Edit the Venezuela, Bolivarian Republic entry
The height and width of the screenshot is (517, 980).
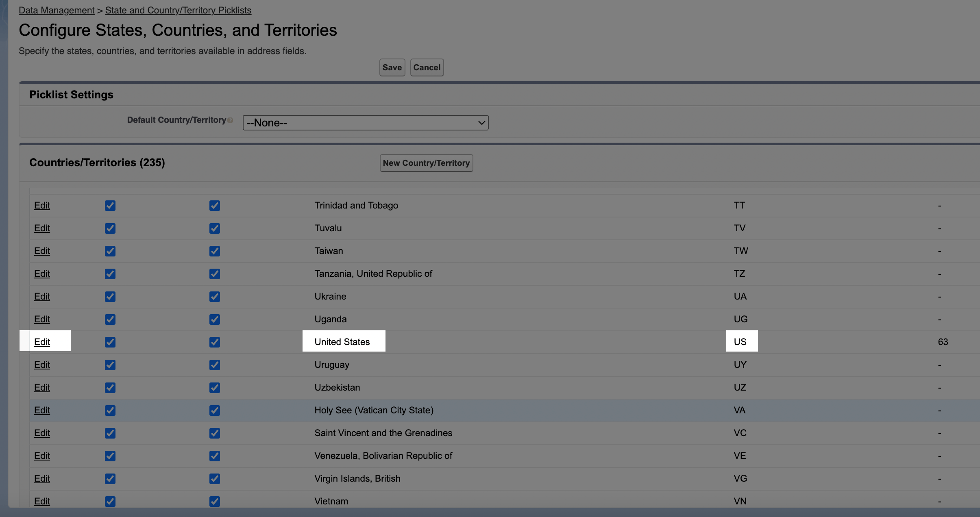[x=42, y=456]
